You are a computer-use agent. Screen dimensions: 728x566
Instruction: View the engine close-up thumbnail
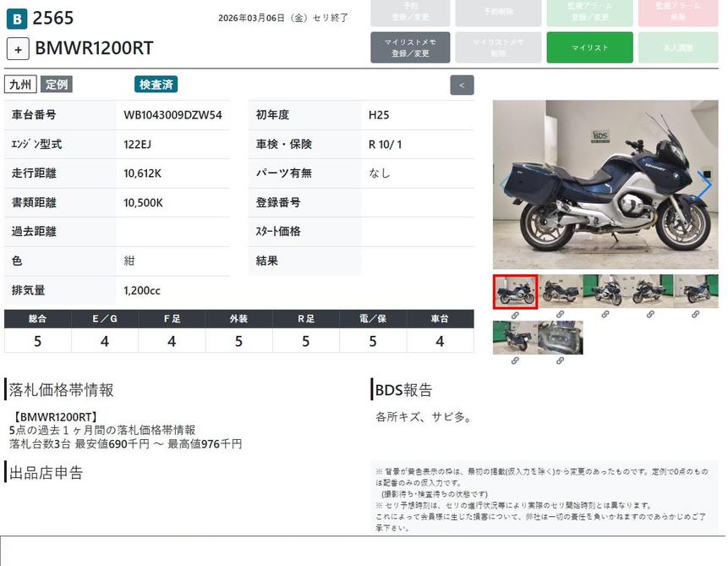pyautogui.click(x=560, y=338)
